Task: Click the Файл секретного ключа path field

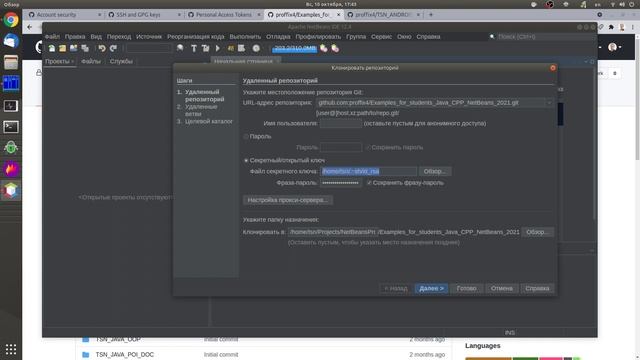Action: (369, 171)
